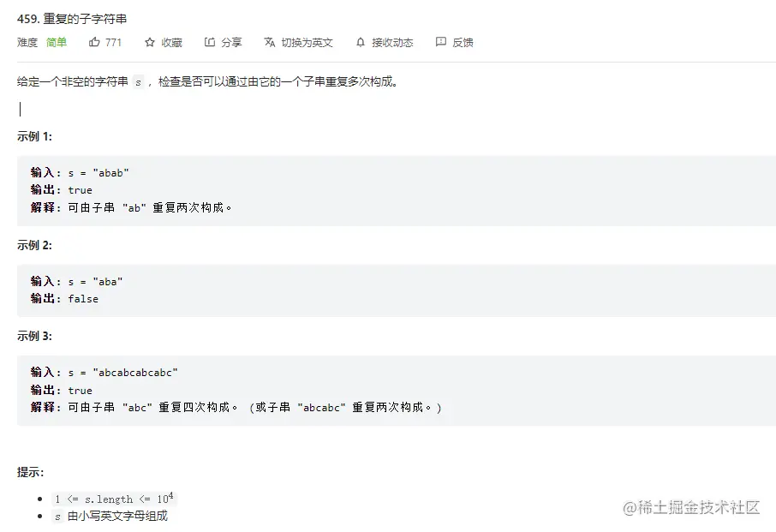Click the problem title 459. 重复的子字符串
This screenshot has width=776, height=532.
[72, 19]
